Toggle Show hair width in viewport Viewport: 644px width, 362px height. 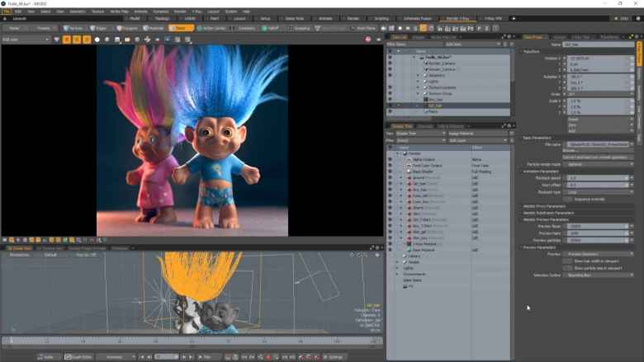click(567, 261)
